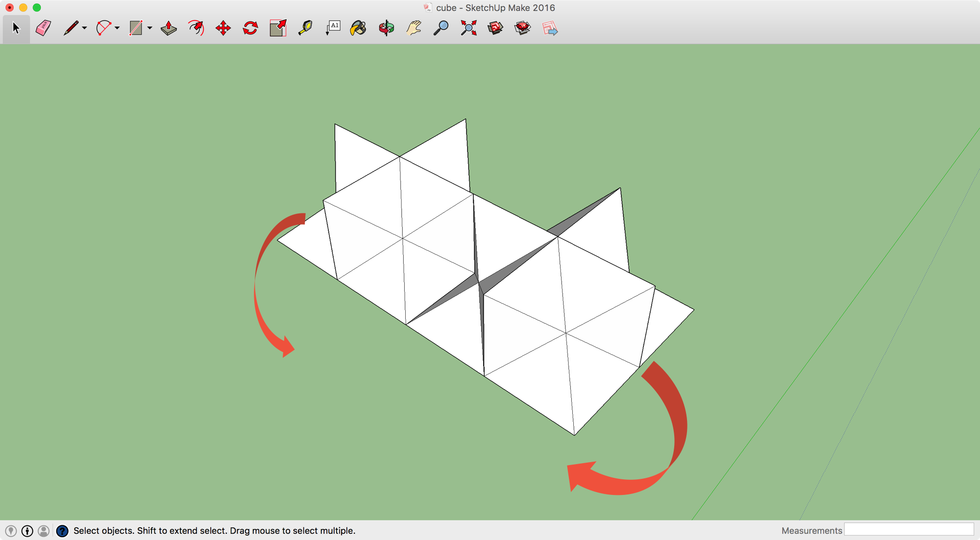Select the Line pencil tool
This screenshot has width=980, height=540.
[71, 28]
